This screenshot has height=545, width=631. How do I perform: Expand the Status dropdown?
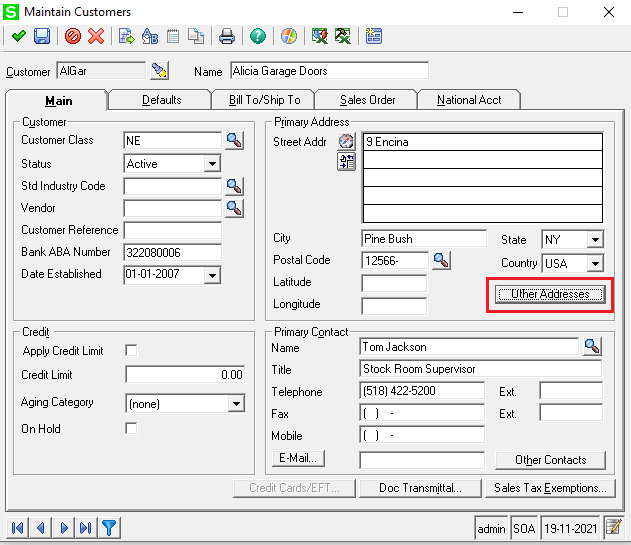(212, 164)
